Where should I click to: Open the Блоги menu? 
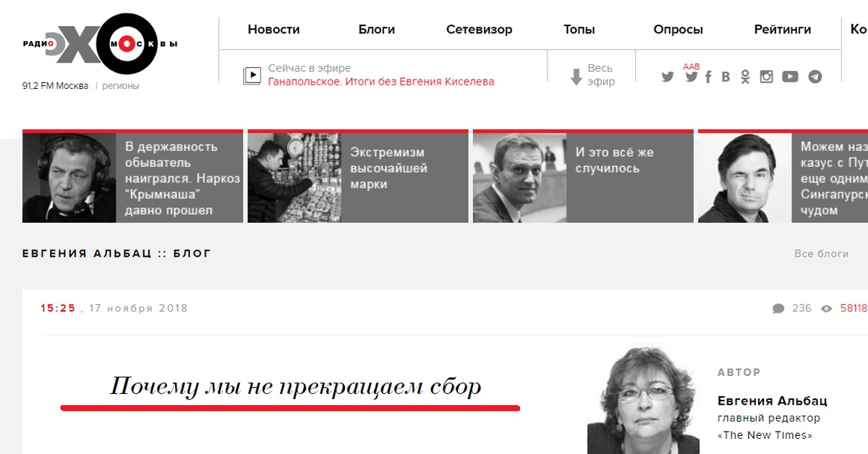(x=377, y=30)
